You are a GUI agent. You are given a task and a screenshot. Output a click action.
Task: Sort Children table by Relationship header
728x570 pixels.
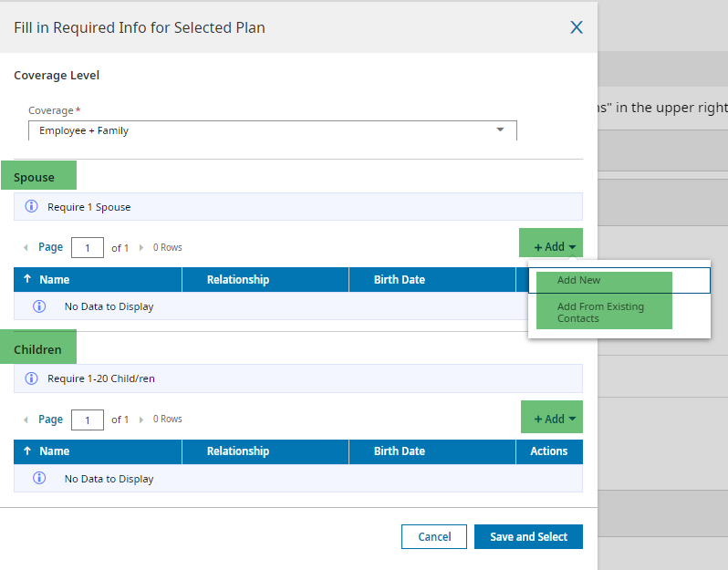[x=238, y=451]
